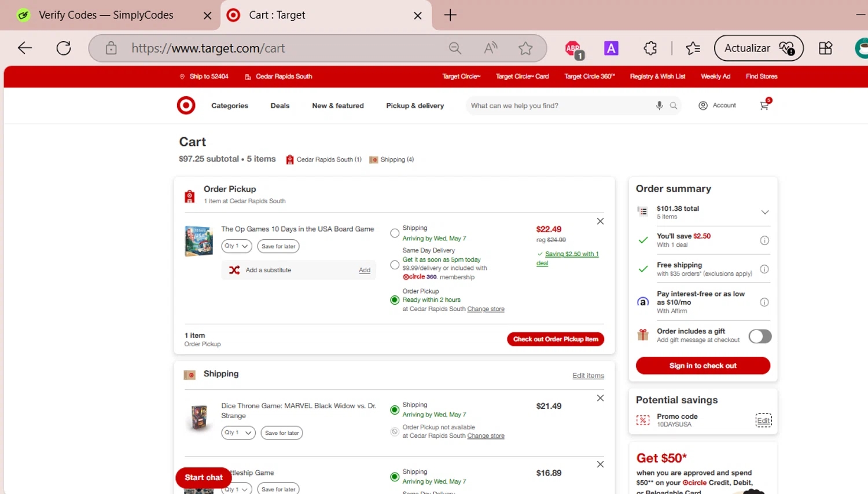Choose Same Day Delivery radio option
The image size is (868, 494).
[x=395, y=265]
